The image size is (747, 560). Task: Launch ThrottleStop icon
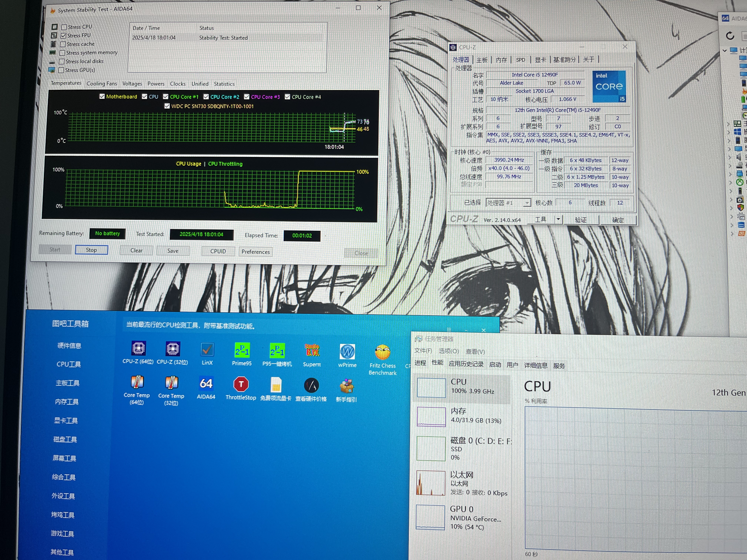(241, 389)
